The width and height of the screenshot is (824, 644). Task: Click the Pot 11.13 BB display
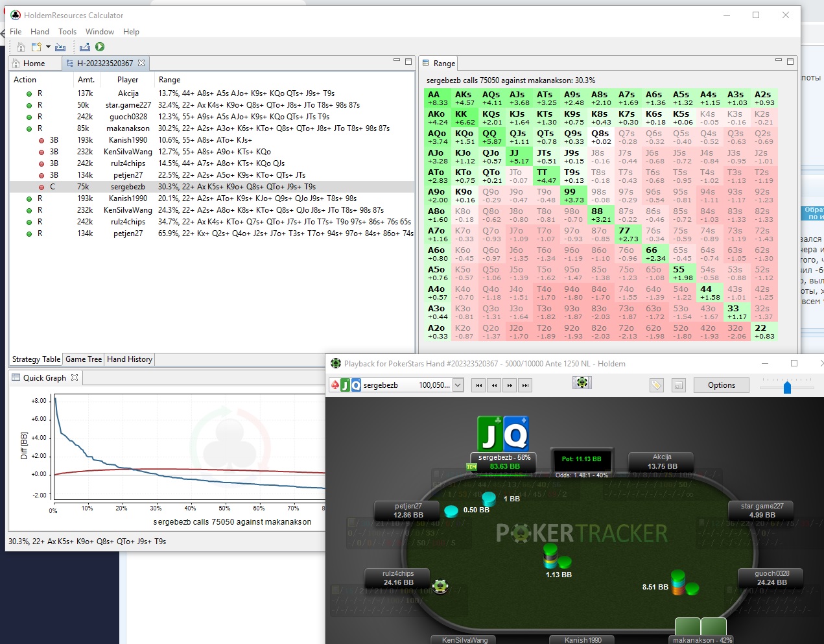point(582,459)
